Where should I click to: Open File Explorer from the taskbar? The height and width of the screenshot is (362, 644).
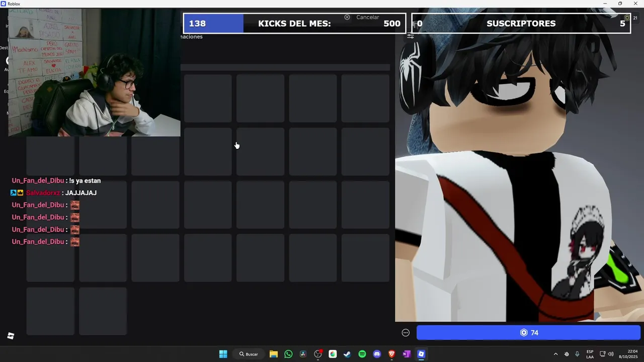pyautogui.click(x=274, y=354)
